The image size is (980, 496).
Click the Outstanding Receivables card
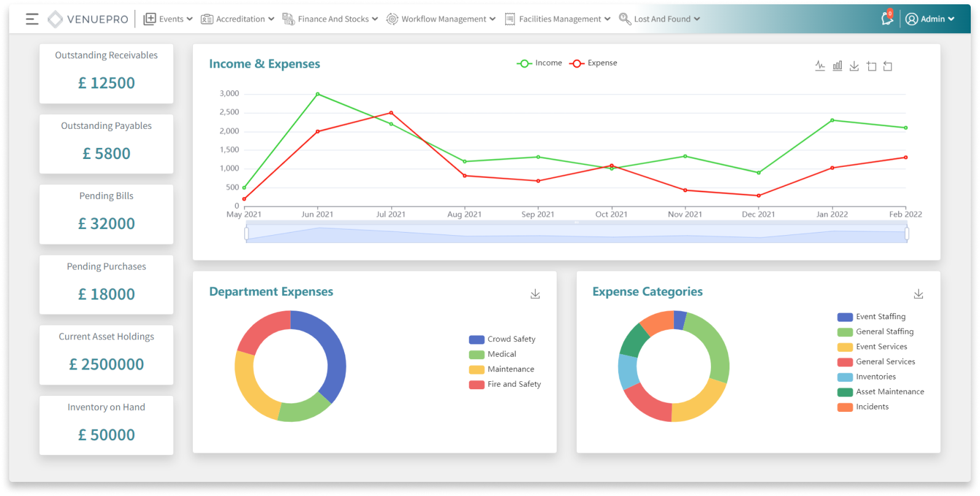106,73
